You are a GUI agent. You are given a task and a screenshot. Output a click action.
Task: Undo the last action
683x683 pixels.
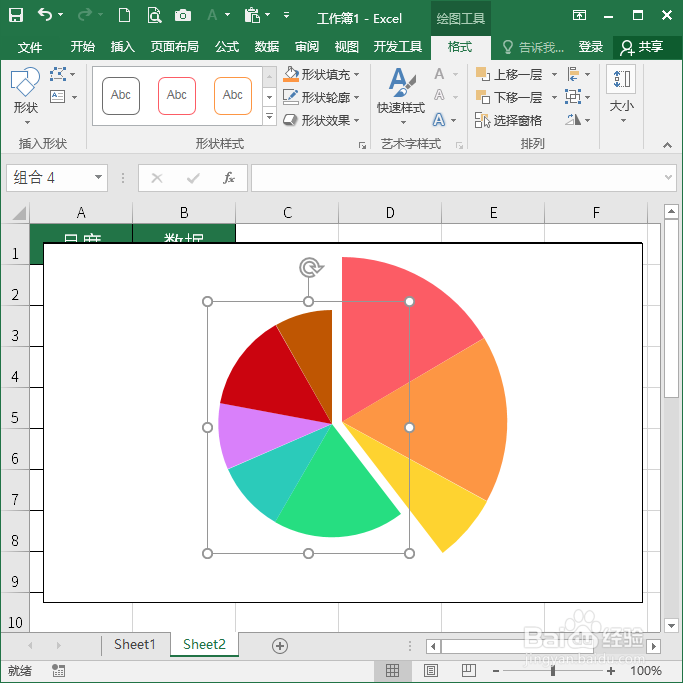[x=44, y=15]
